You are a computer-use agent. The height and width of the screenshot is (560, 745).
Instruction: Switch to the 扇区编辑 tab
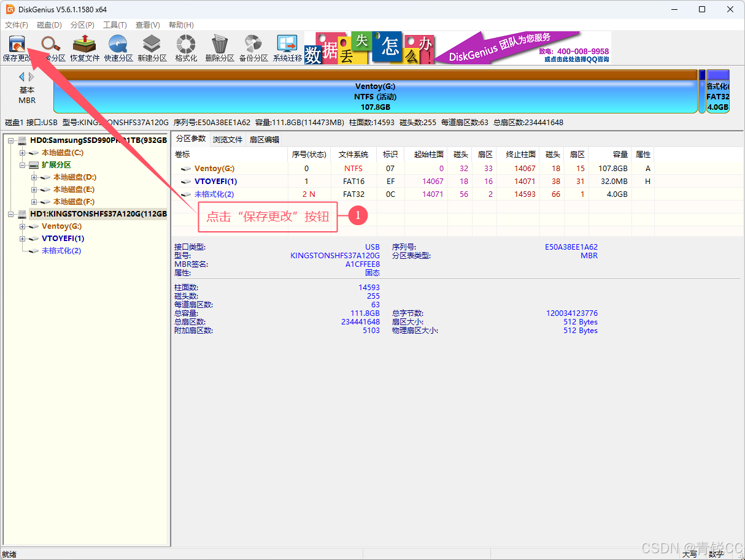click(264, 140)
